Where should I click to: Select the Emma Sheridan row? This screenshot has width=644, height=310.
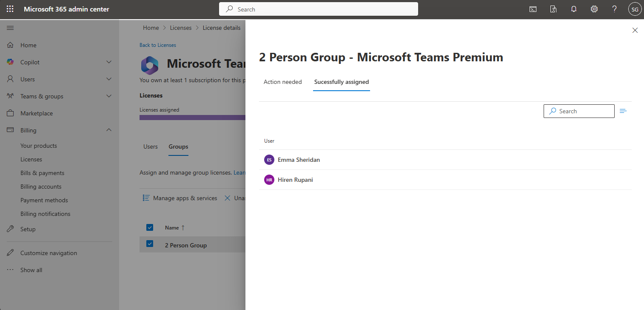(445, 160)
